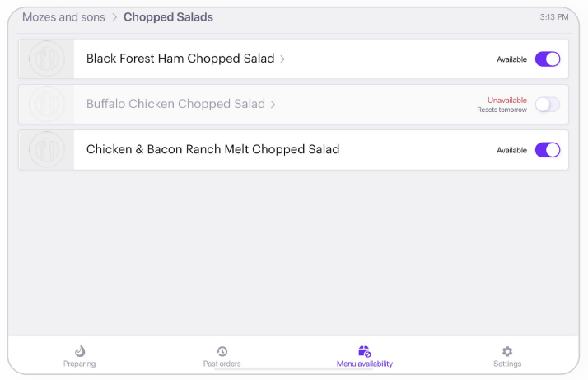Click Black Forest Ham salad placeholder image
The height and width of the screenshot is (380, 588).
click(x=46, y=59)
